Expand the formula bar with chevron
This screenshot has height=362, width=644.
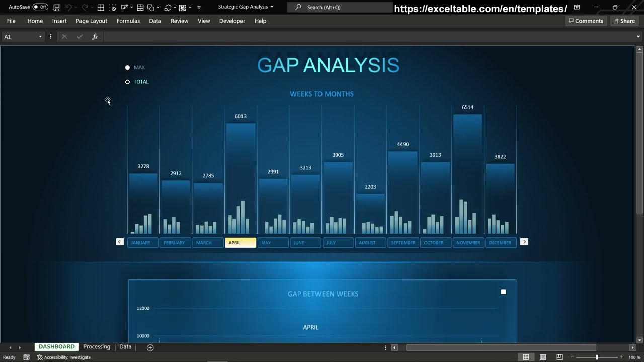[x=638, y=37]
